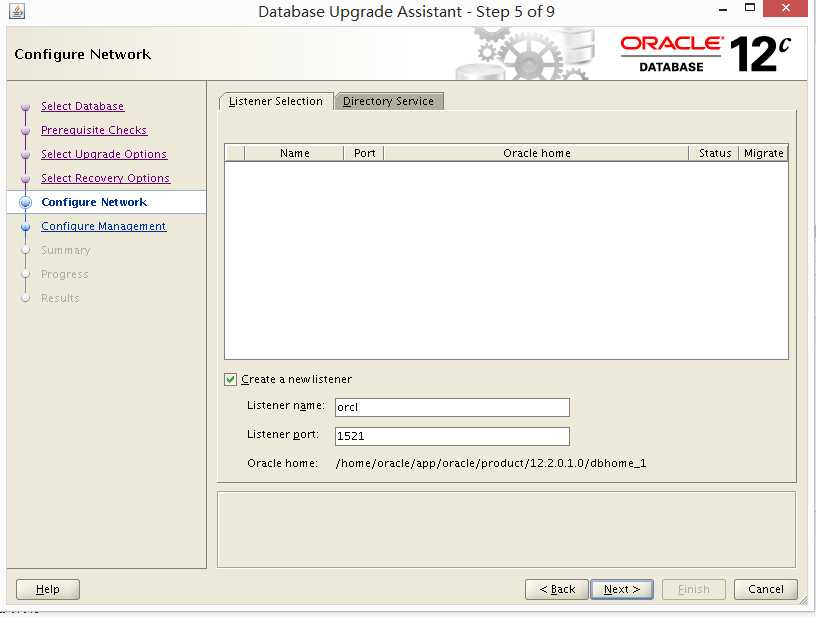This screenshot has width=816, height=617.
Task: Cancel the upgrade assistant
Action: click(766, 589)
